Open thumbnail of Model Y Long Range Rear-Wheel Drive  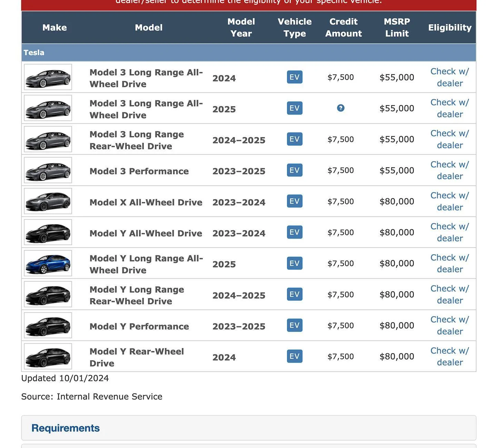[48, 294]
